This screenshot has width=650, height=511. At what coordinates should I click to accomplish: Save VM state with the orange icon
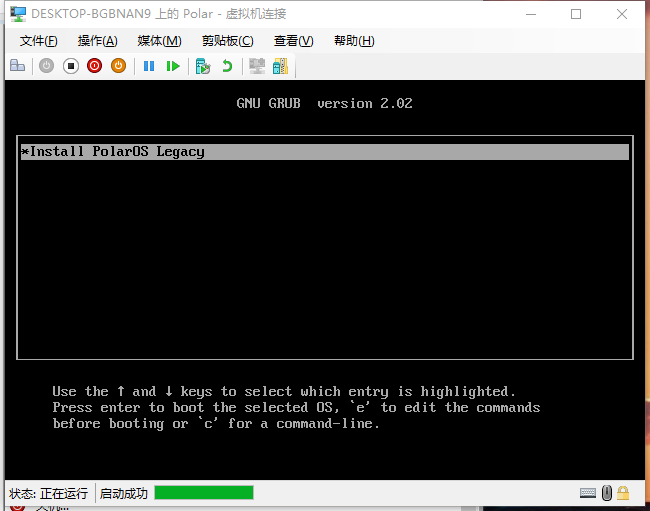(119, 66)
